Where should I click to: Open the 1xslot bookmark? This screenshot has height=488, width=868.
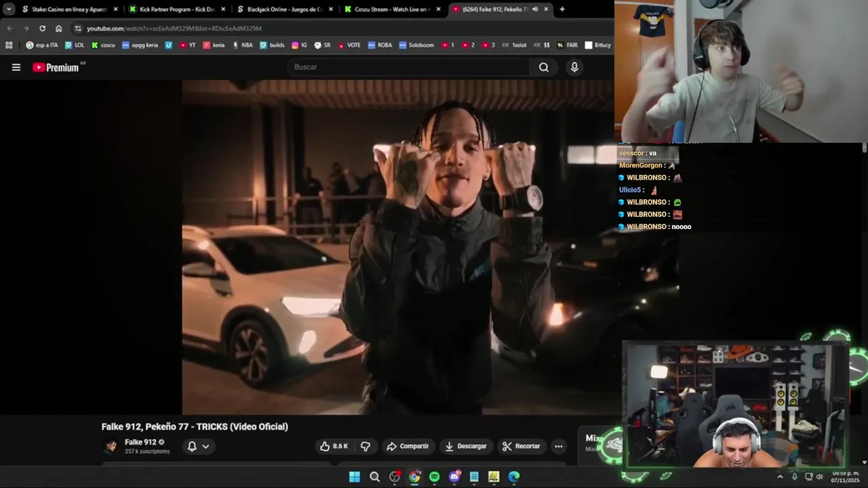pos(515,45)
